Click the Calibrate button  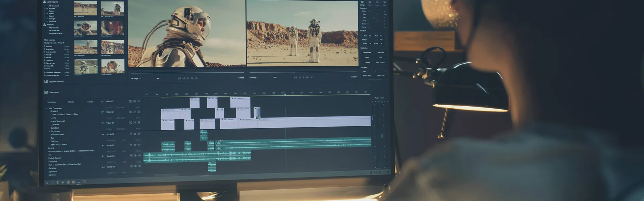pos(367,62)
